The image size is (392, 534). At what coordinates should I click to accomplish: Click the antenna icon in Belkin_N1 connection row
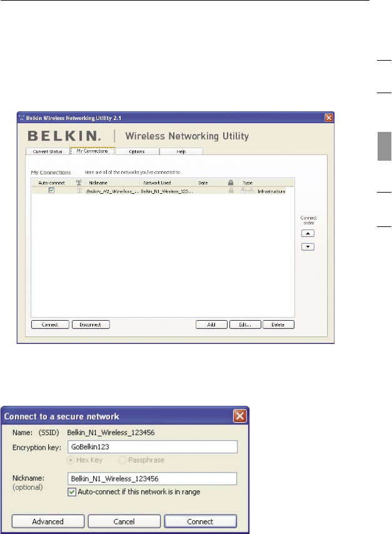tap(79, 191)
